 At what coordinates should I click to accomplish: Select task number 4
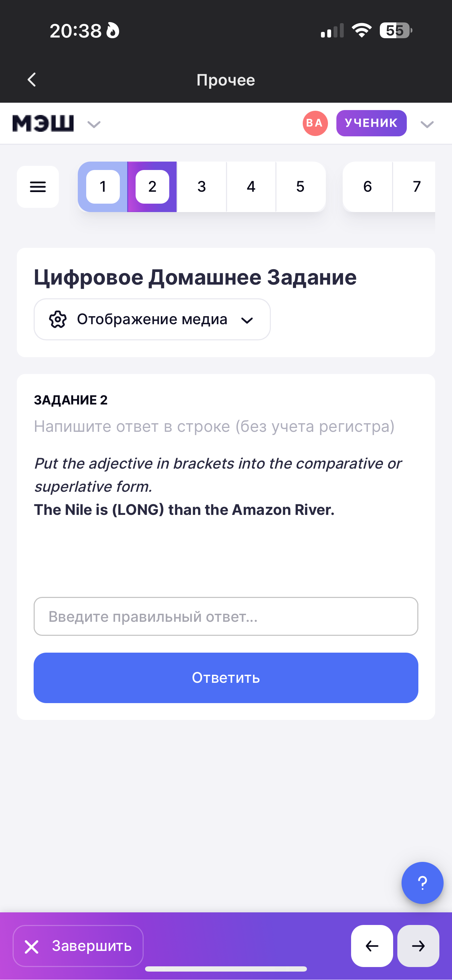[x=251, y=187]
